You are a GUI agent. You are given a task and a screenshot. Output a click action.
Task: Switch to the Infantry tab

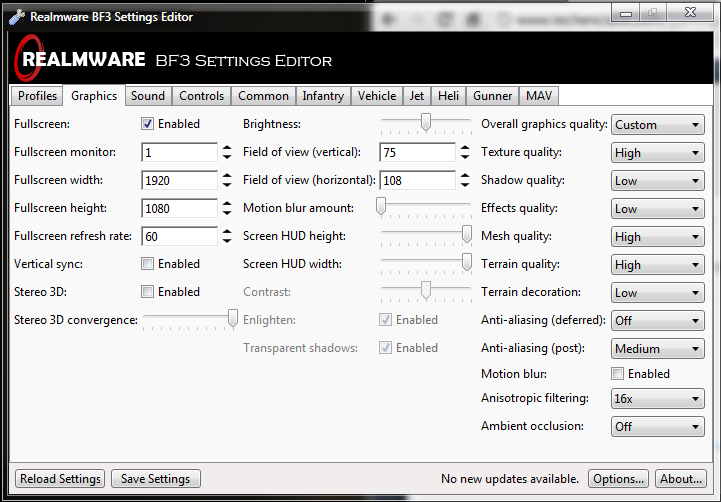point(323,96)
